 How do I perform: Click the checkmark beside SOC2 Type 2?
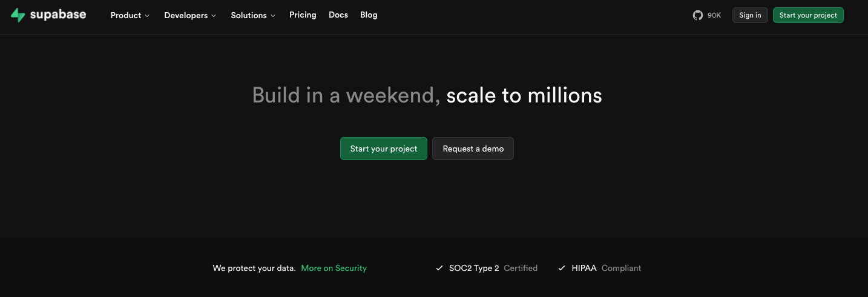pyautogui.click(x=439, y=268)
